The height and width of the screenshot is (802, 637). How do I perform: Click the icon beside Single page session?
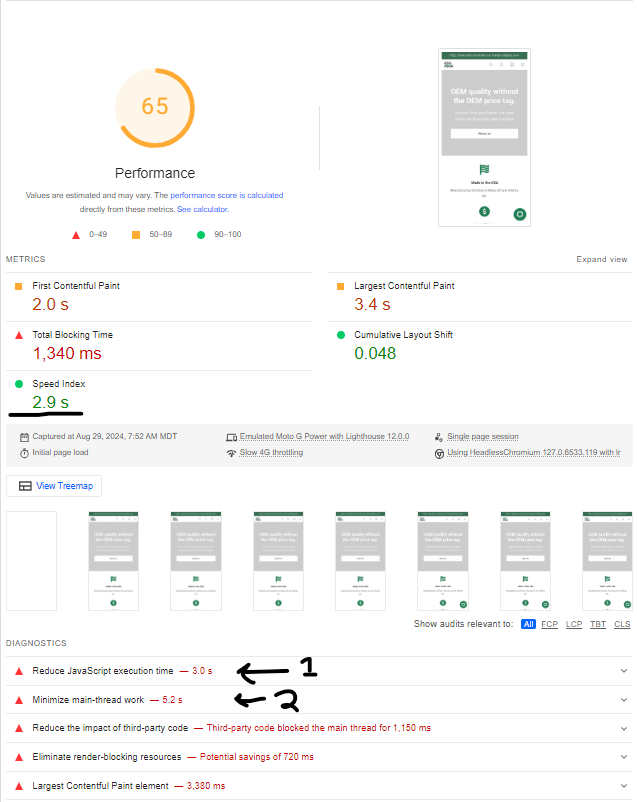click(438, 437)
